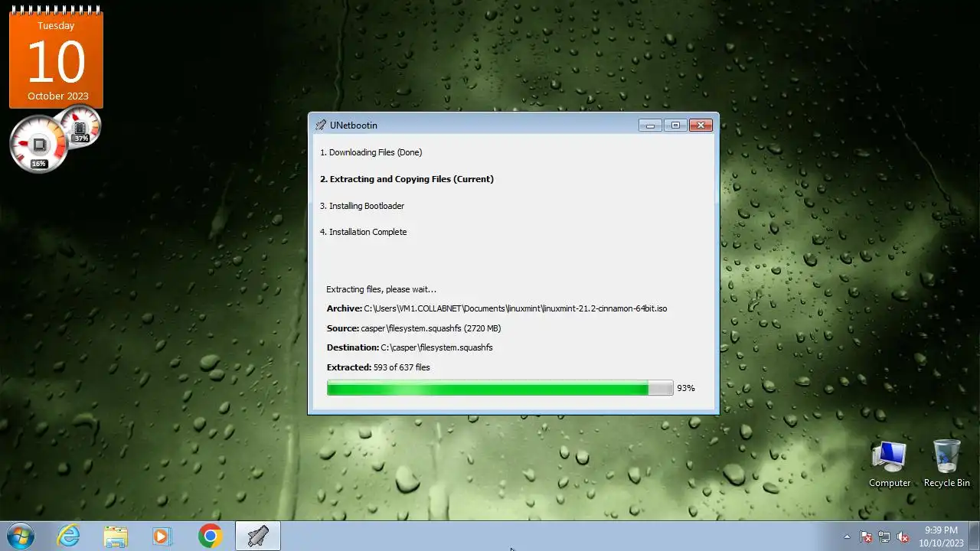Click the 93% progress label

coord(686,388)
